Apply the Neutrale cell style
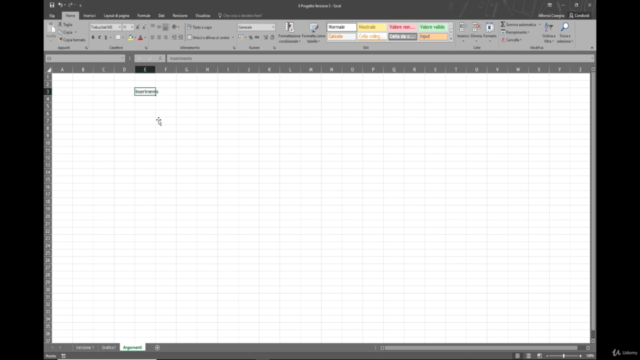This screenshot has width=640, height=360. coord(372,27)
